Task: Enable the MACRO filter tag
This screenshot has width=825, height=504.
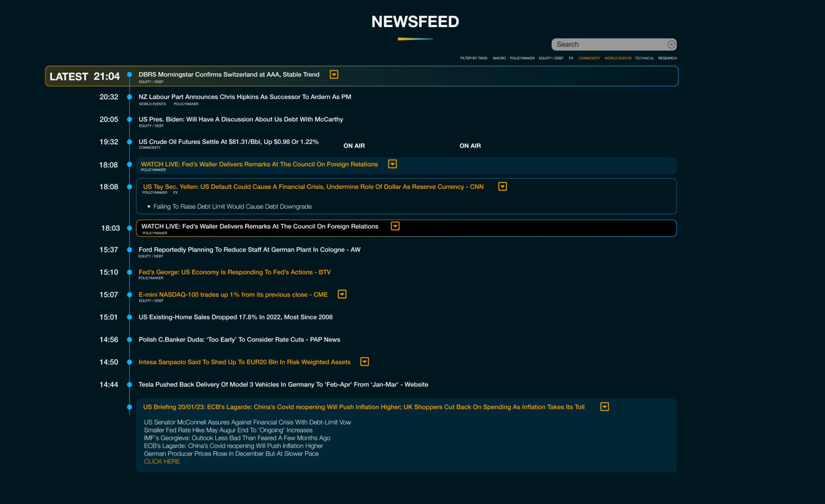Action: [x=499, y=58]
